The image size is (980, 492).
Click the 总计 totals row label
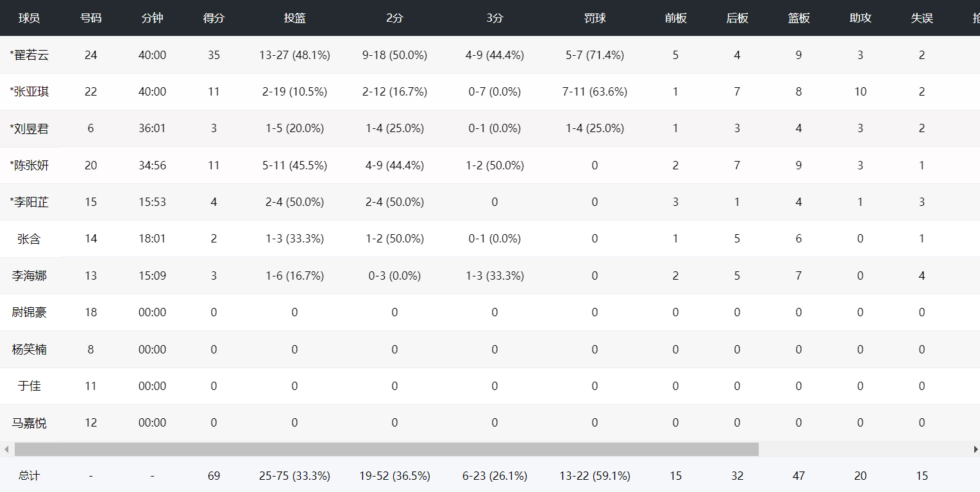pos(30,476)
